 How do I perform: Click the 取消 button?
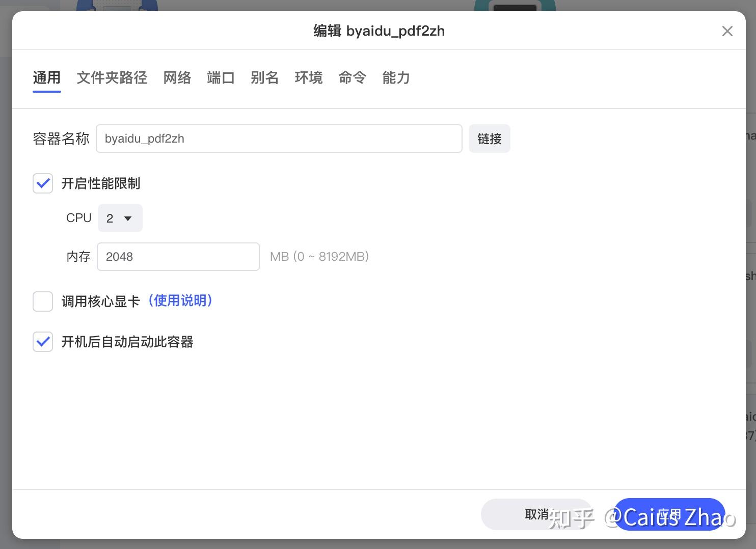(536, 514)
